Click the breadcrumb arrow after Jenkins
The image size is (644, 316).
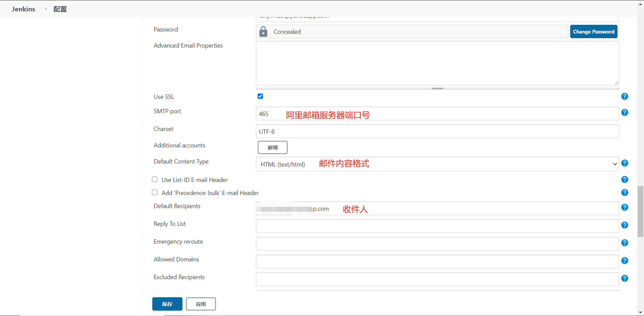tap(46, 9)
